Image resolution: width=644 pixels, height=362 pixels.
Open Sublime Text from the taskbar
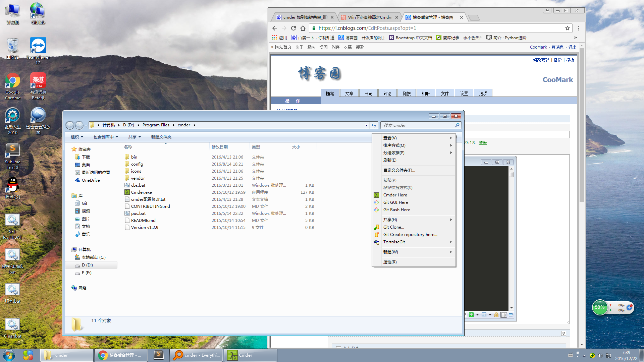pyautogui.click(x=158, y=355)
